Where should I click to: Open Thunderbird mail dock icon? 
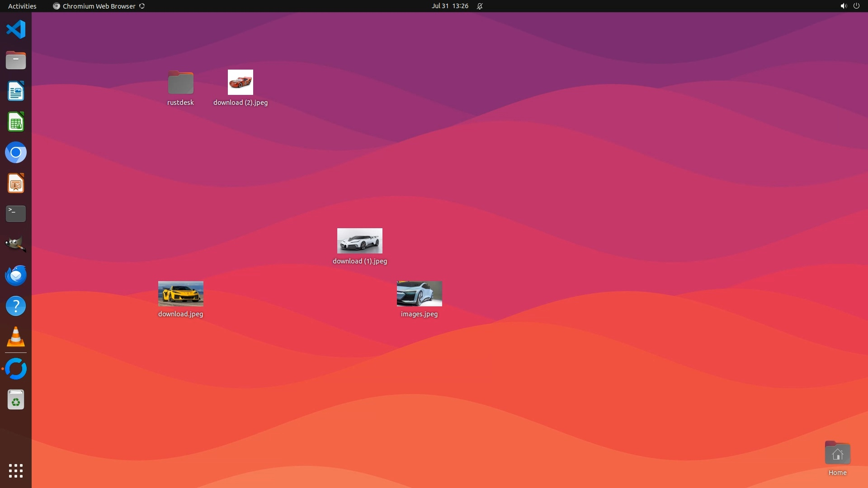(16, 275)
